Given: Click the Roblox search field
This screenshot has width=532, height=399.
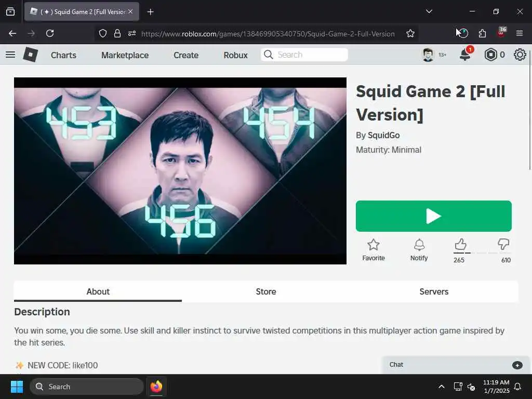Looking at the screenshot, I should 304,55.
